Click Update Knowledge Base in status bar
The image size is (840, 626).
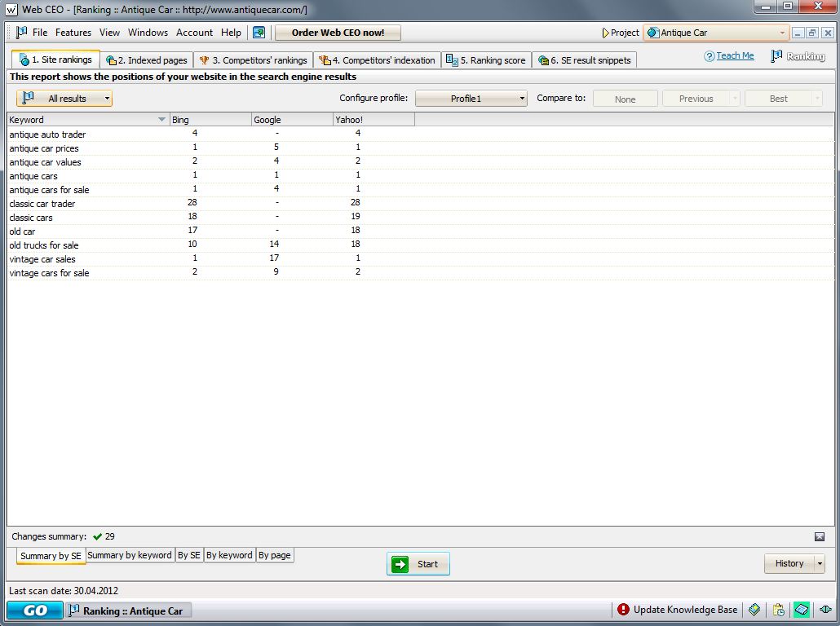[x=685, y=610]
